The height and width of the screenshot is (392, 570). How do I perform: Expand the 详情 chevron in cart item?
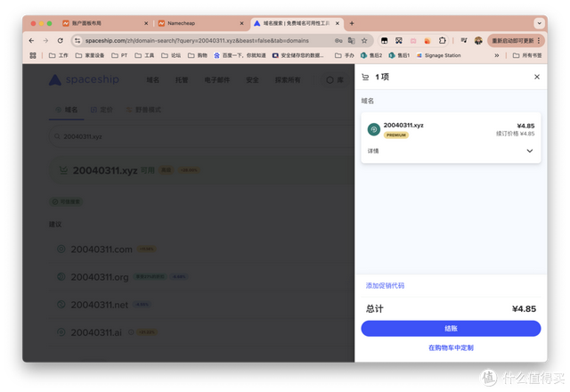[x=530, y=151]
